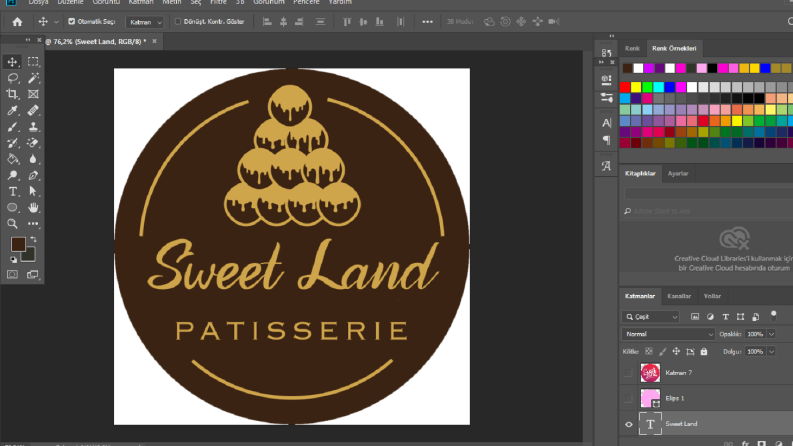Close the Sweet Land document tab
The image size is (793, 446).
pyautogui.click(x=154, y=41)
